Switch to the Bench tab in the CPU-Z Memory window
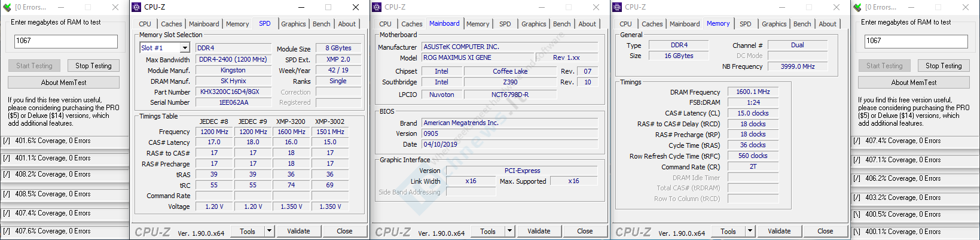980x240 pixels. coord(802,24)
